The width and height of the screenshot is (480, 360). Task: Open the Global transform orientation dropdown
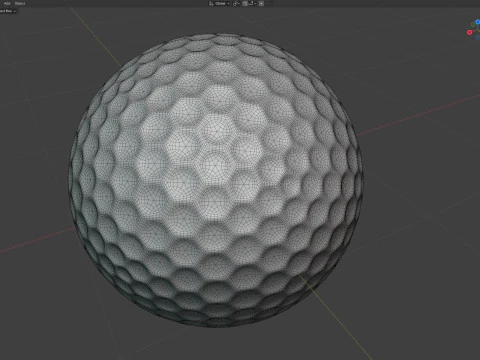coord(219,3)
